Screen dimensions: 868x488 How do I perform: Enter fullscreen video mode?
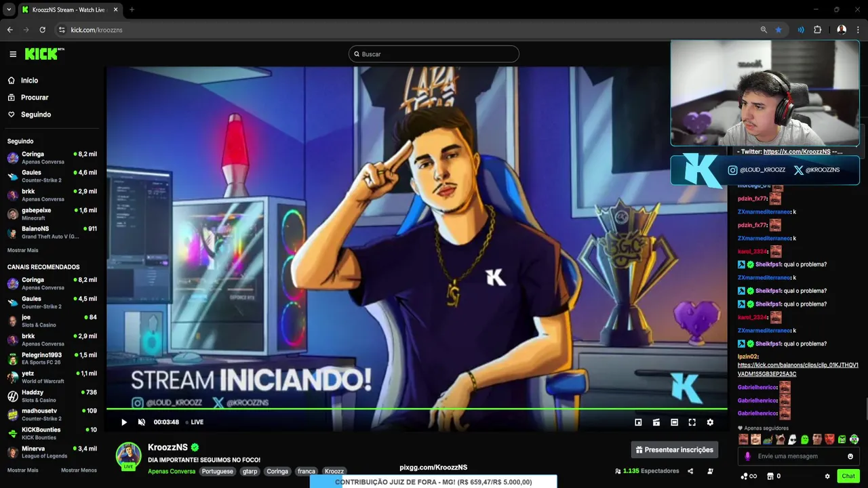point(692,422)
